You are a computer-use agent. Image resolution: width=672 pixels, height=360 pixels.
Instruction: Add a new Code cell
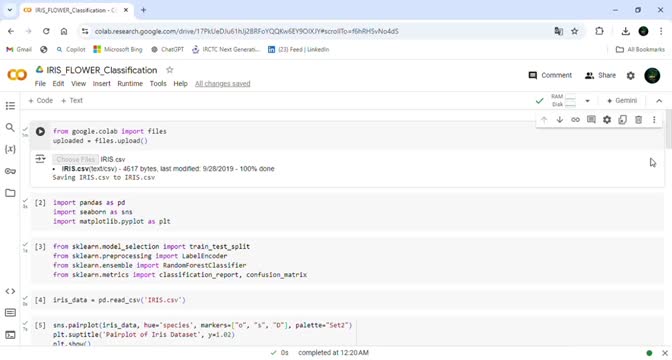pyautogui.click(x=40, y=101)
